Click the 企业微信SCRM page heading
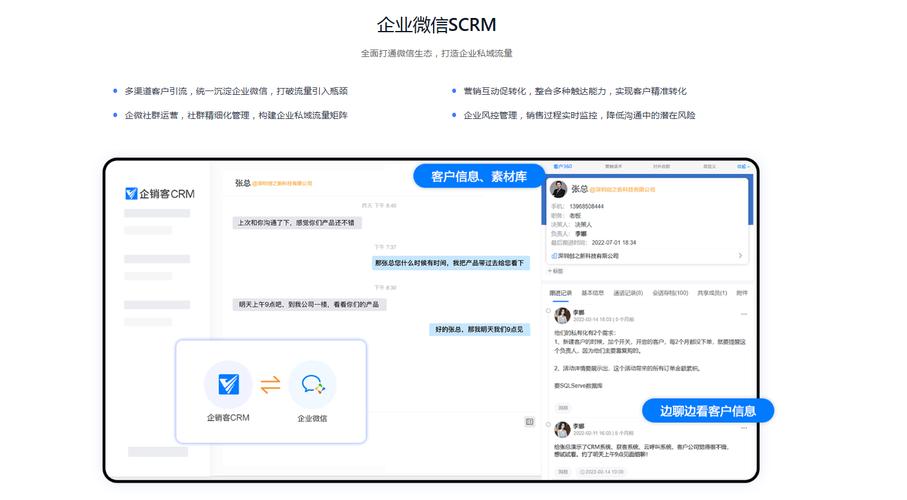Screen dimensions: 907x500 point(437,25)
